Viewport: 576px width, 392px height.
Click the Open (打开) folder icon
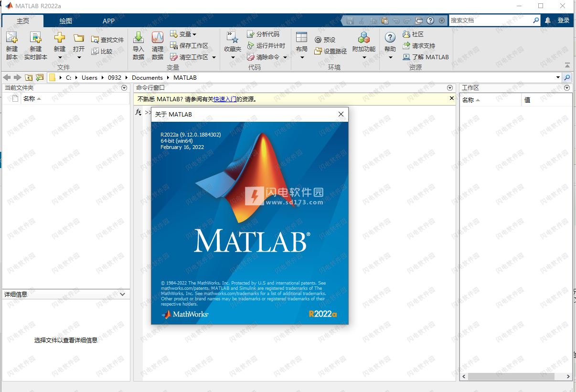pyautogui.click(x=79, y=38)
